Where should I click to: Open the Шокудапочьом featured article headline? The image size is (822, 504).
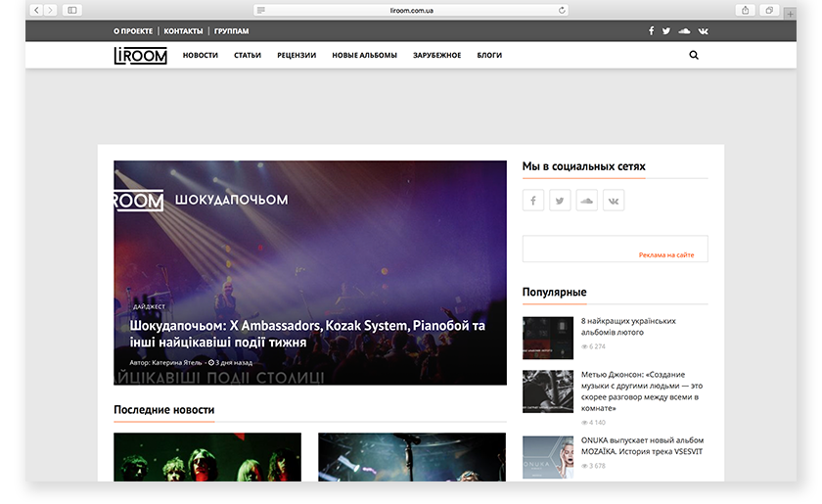pyautogui.click(x=307, y=334)
